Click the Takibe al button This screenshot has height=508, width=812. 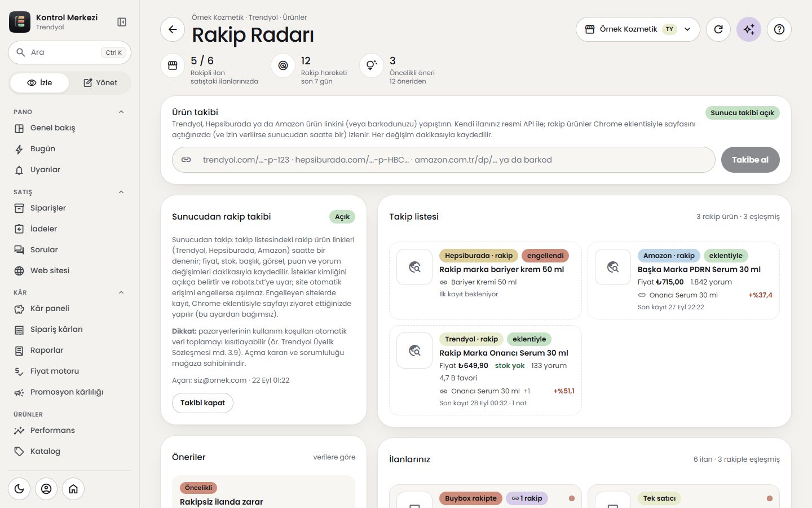click(750, 160)
